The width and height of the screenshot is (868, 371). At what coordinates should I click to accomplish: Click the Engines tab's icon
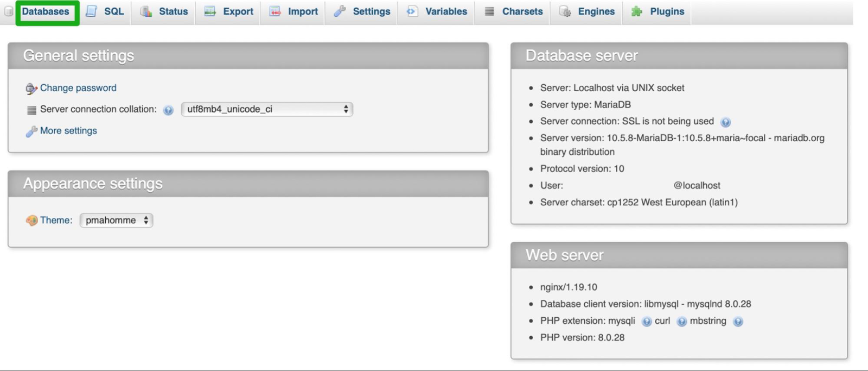[565, 11]
